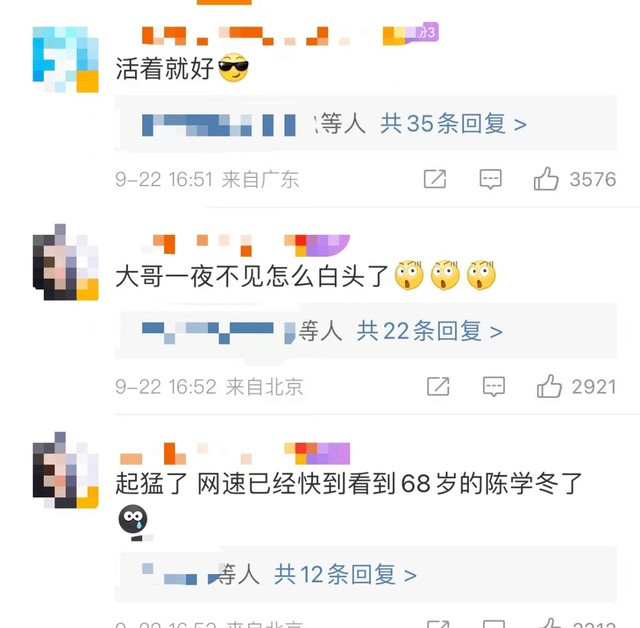
Task: Like the comment with 3576 likes
Action: pos(546,179)
